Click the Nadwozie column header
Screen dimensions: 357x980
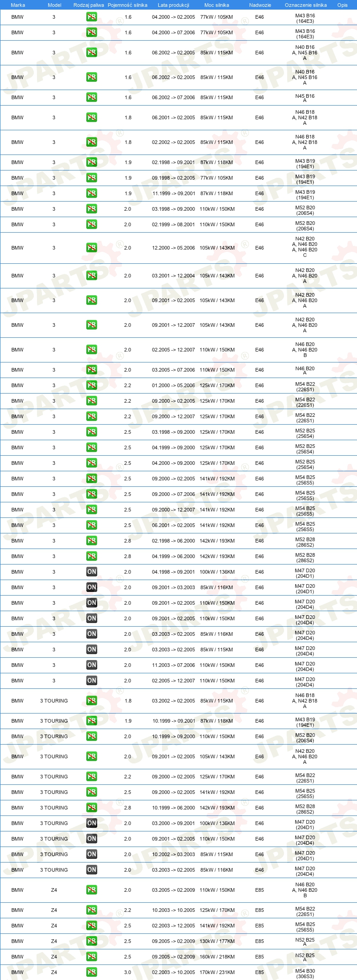point(260,5)
